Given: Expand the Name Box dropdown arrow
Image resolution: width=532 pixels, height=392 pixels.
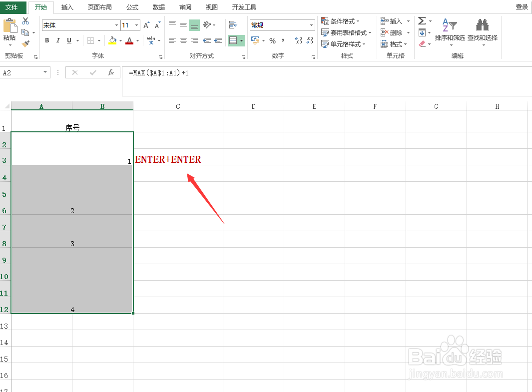Looking at the screenshot, I should pos(45,72).
